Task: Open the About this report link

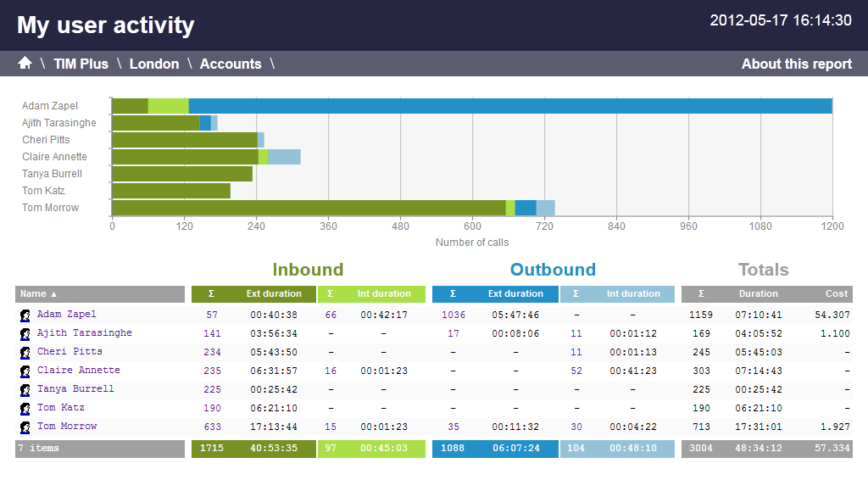Action: click(x=796, y=64)
